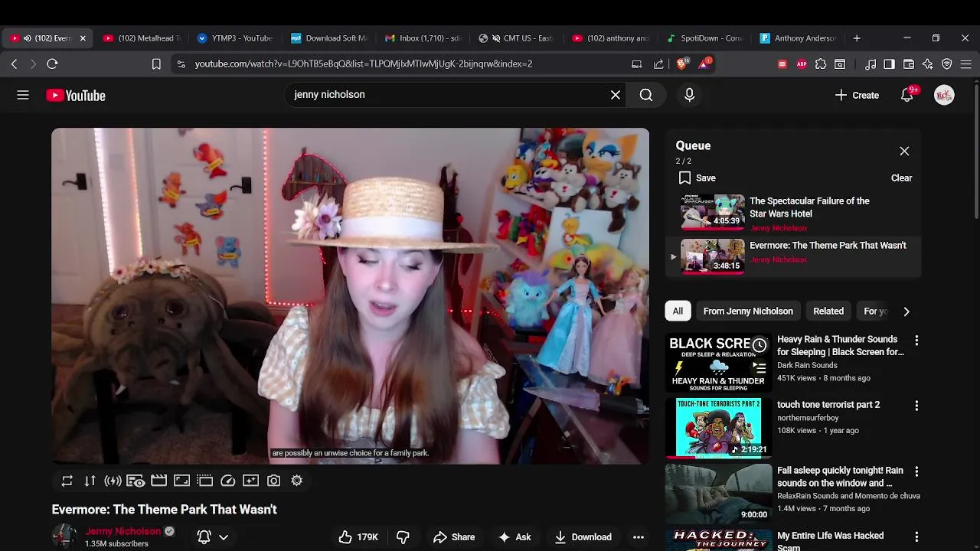Click the corner-brackets frame icon under player

point(181,481)
